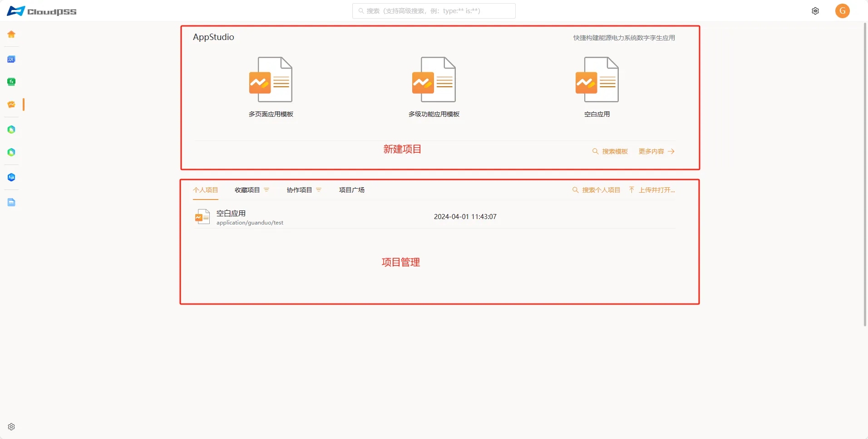868x439 pixels.
Task: Create project from 多页面应用模板 template
Action: [271, 87]
